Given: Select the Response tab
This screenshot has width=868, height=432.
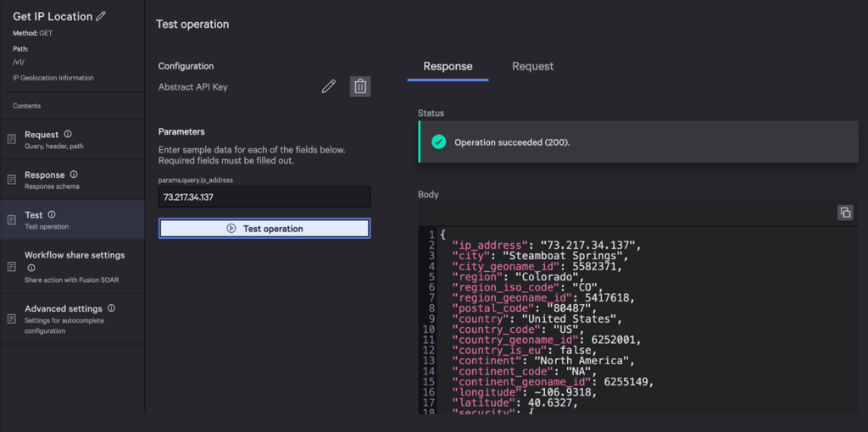Looking at the screenshot, I should point(448,66).
